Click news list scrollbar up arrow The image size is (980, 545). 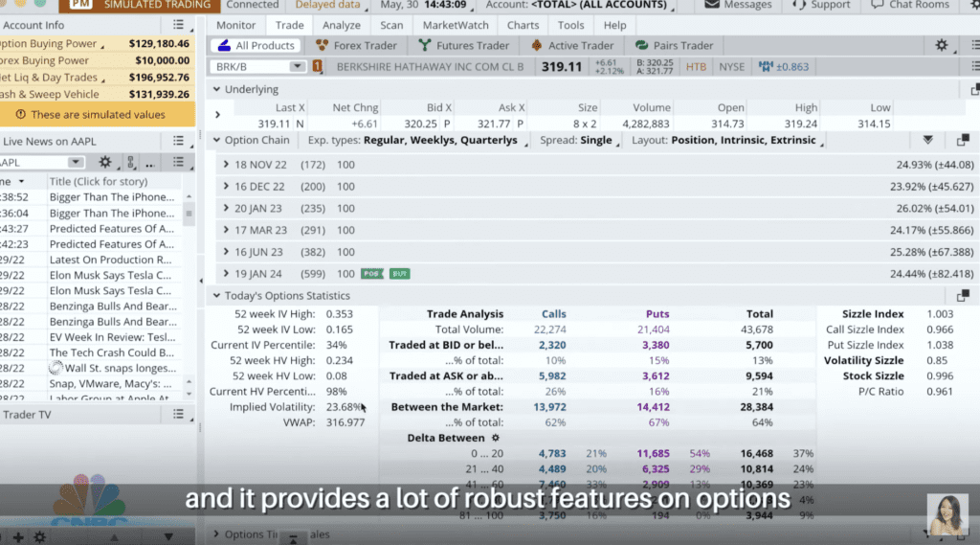tap(189, 197)
